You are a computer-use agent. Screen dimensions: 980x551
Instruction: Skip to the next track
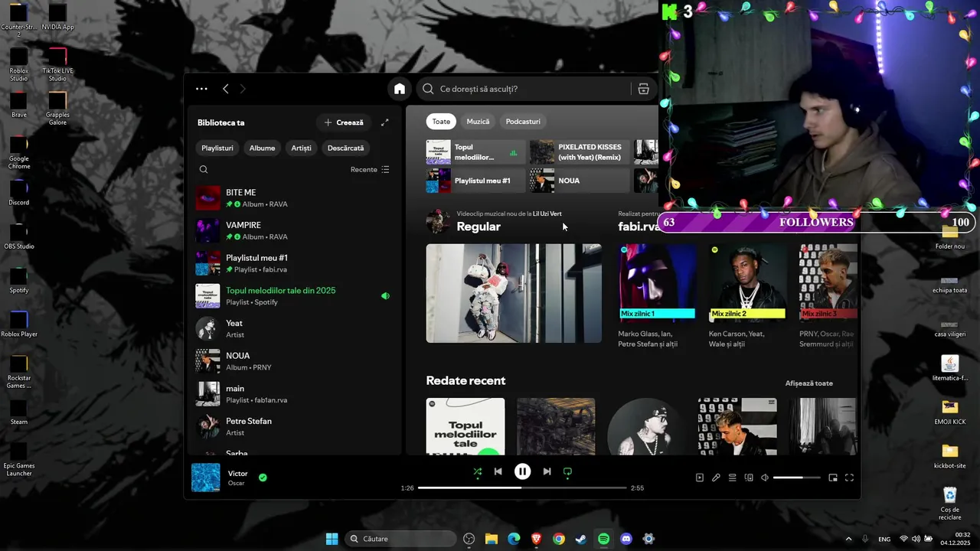point(547,471)
